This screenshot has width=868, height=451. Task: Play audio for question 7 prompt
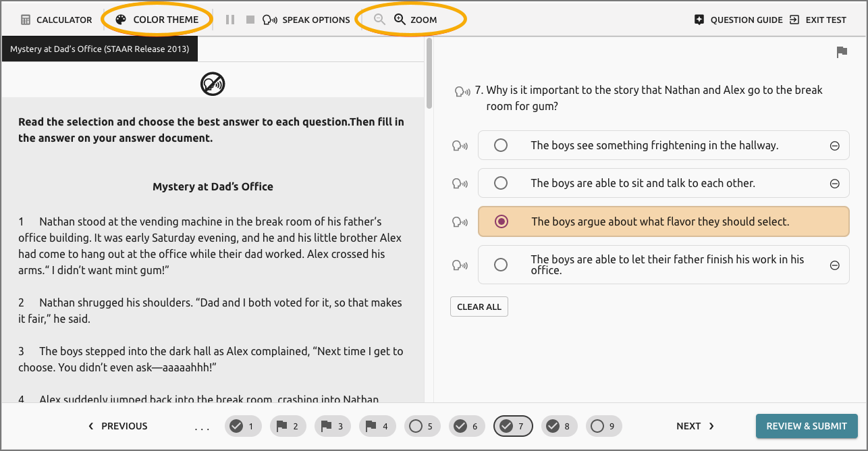pos(462,90)
